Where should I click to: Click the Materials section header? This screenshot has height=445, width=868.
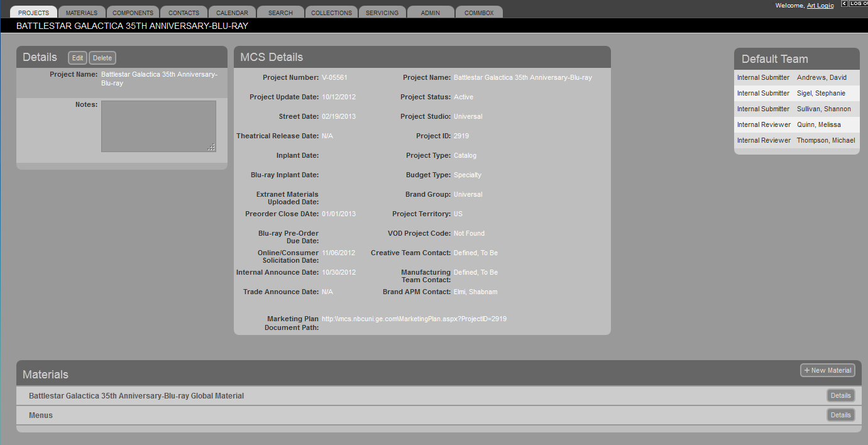click(439, 374)
